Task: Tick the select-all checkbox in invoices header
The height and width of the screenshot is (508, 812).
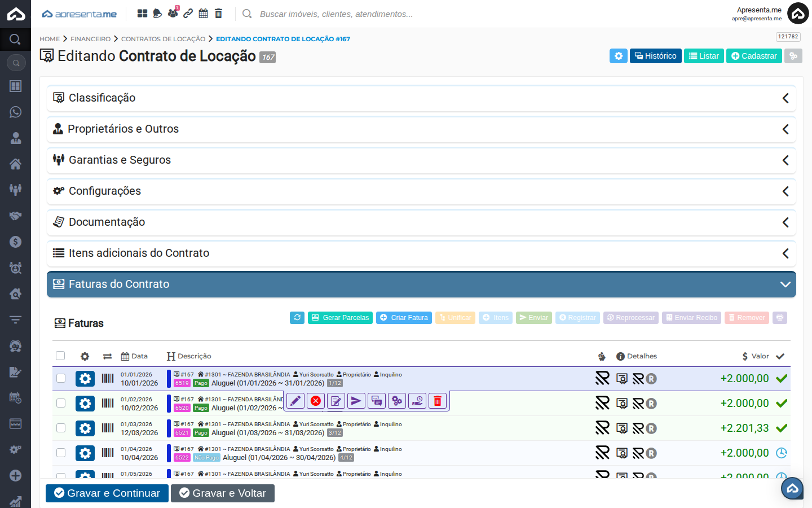Action: (x=60, y=356)
